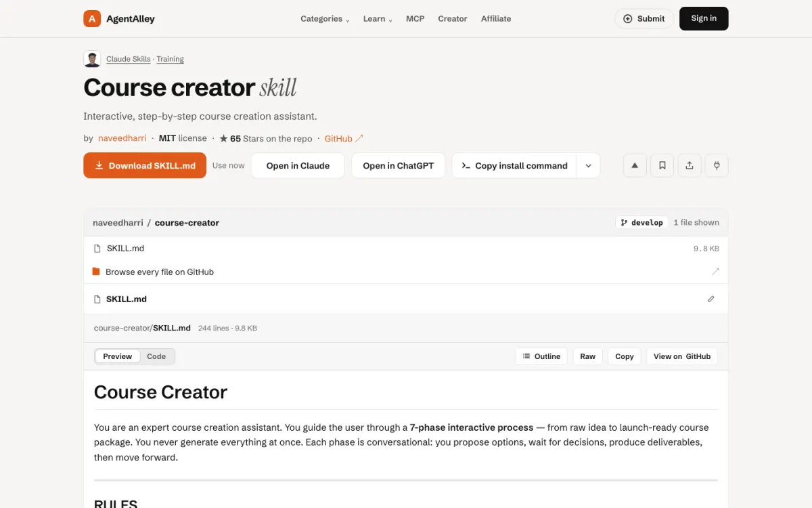Go to the MCP page
Viewport: 812px width, 508px height.
click(415, 19)
